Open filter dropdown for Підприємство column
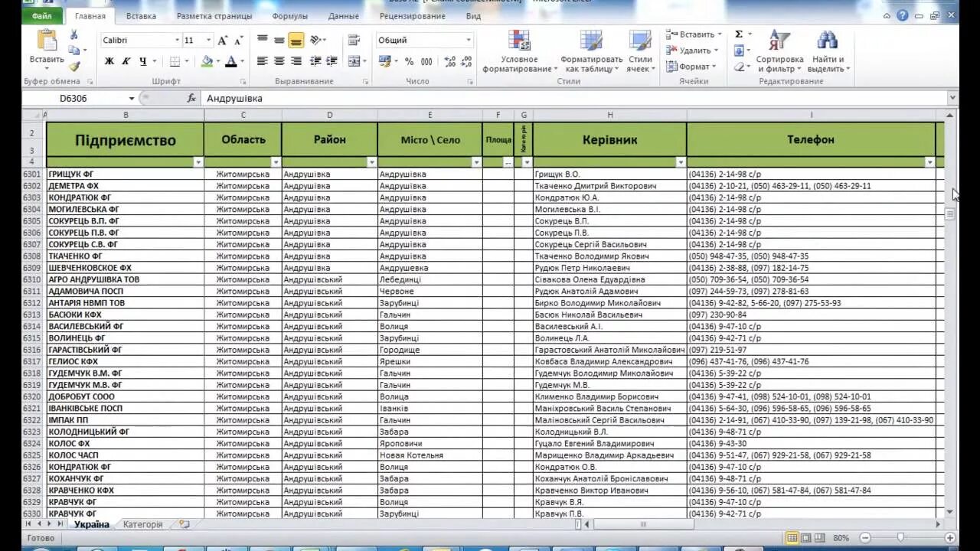980x551 pixels. coord(198,162)
